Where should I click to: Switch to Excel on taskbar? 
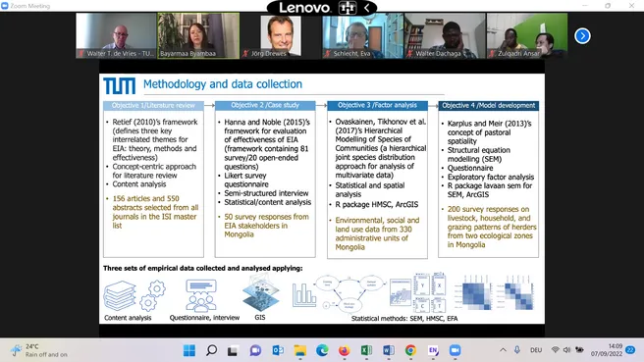(x=366, y=350)
